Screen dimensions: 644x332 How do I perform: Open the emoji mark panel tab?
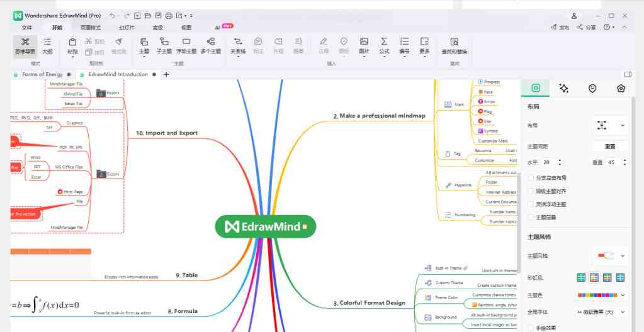[592, 89]
